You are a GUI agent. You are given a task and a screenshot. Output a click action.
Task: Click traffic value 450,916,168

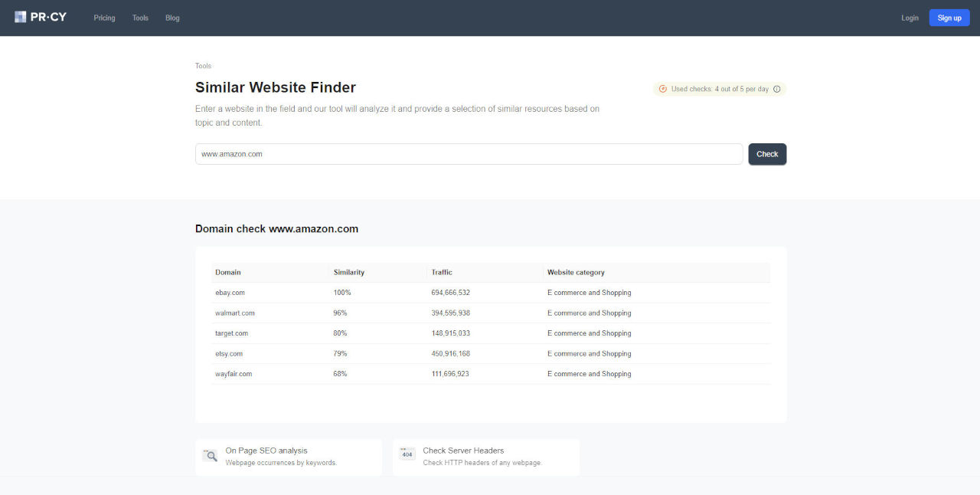pos(450,353)
